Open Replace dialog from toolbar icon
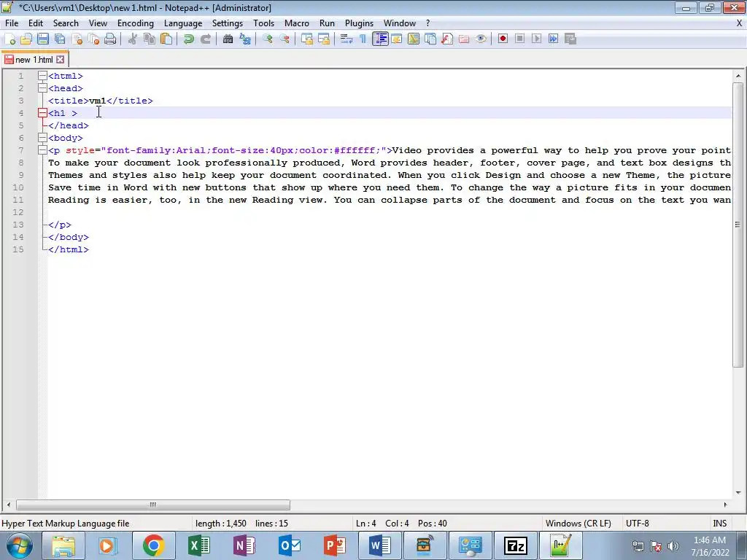Screen dimensions: 747x560 pos(245,39)
